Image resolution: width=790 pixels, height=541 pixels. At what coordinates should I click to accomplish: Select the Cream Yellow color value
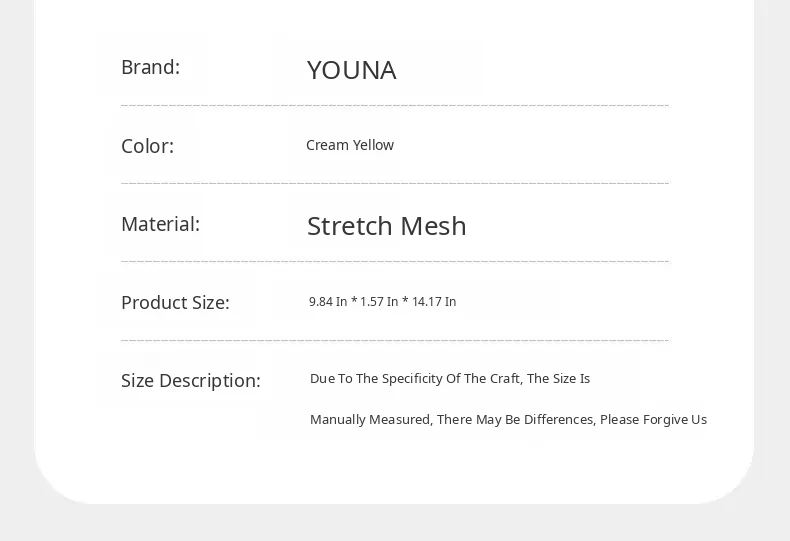click(349, 145)
